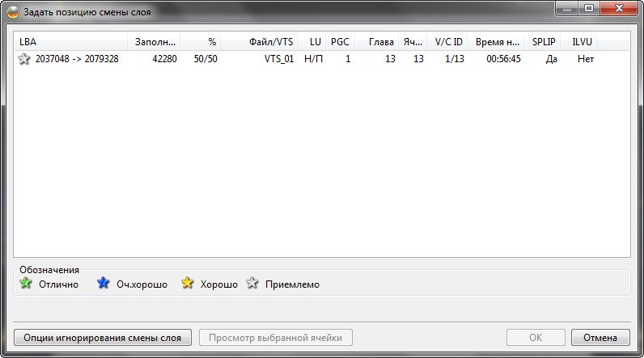This screenshot has width=644, height=358.
Task: Minimize the dialog window
Action: 567,8
